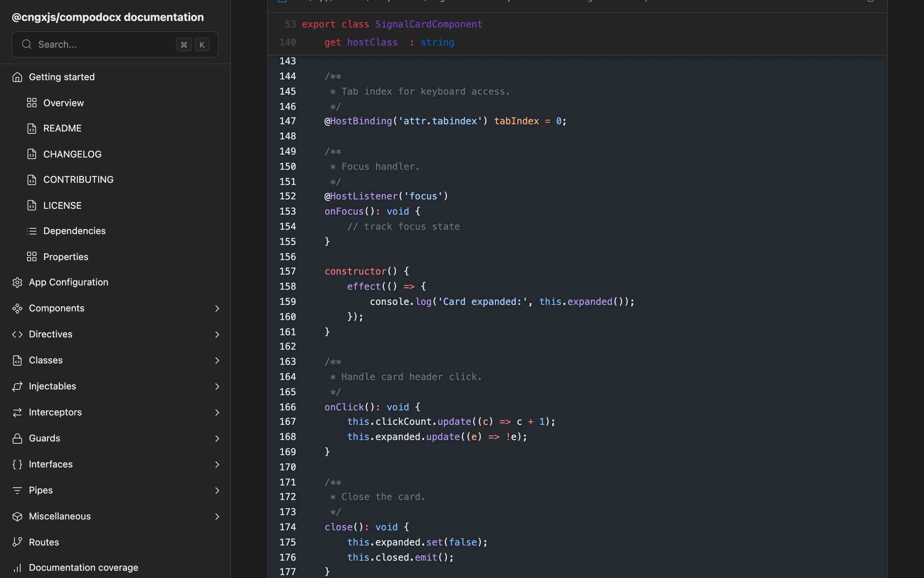Click the Directives angle-brackets icon
The width and height of the screenshot is (924, 578).
coord(17,334)
